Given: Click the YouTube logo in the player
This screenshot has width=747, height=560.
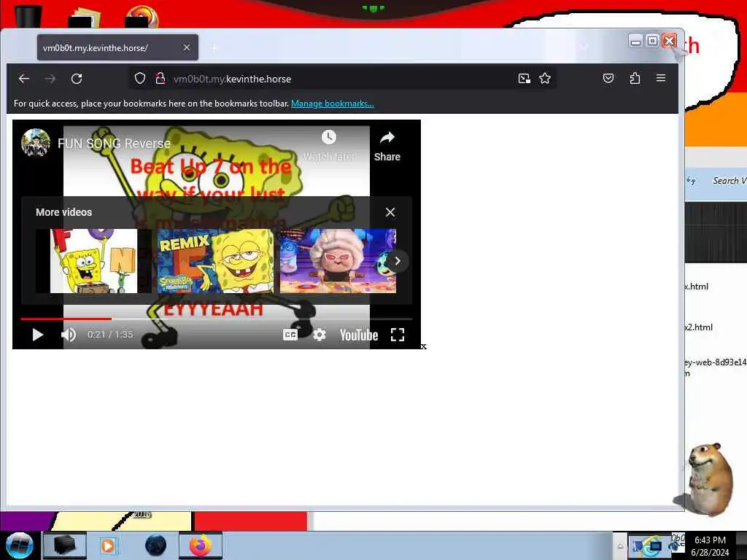Looking at the screenshot, I should pos(359,335).
